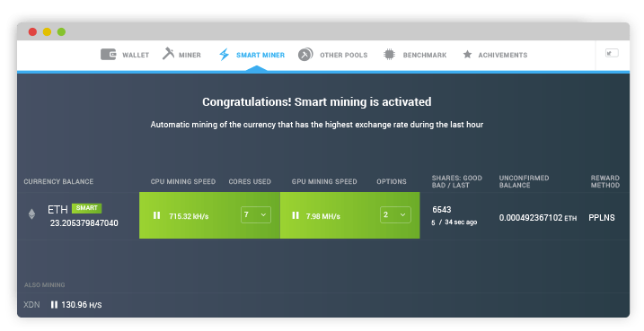This screenshot has height=331, width=644.
Task: Click the Reward Method column header
Action: tap(605, 181)
